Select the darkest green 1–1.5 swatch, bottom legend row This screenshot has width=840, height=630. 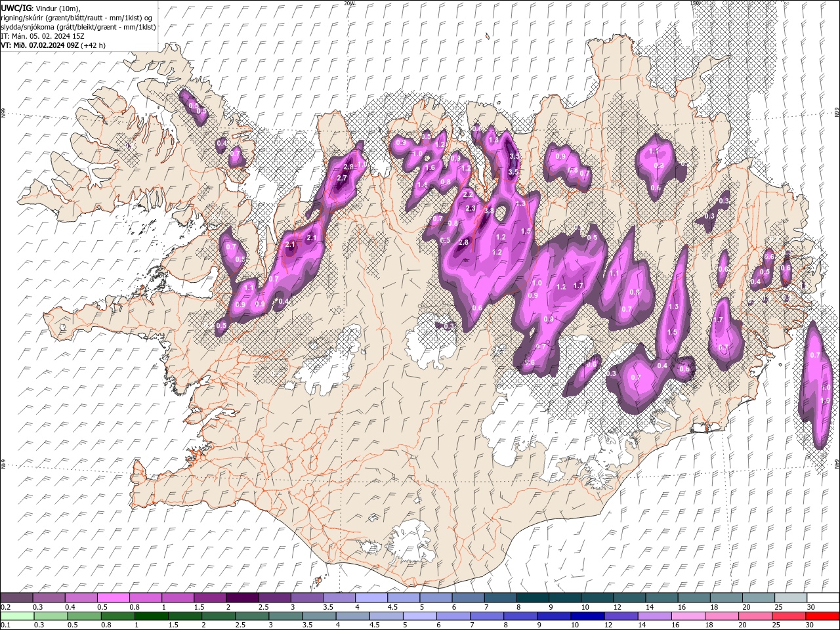click(152, 616)
